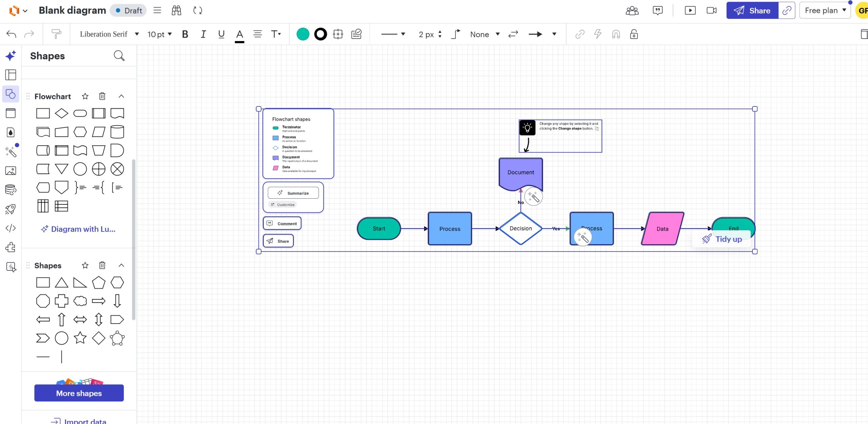Increase line width with stepper arrow

tap(440, 32)
